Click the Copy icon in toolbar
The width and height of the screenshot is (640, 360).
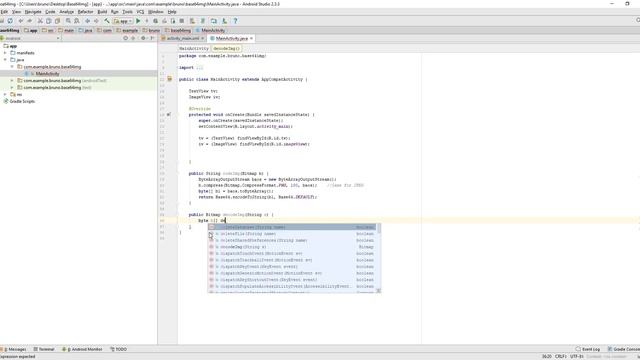click(x=49, y=21)
